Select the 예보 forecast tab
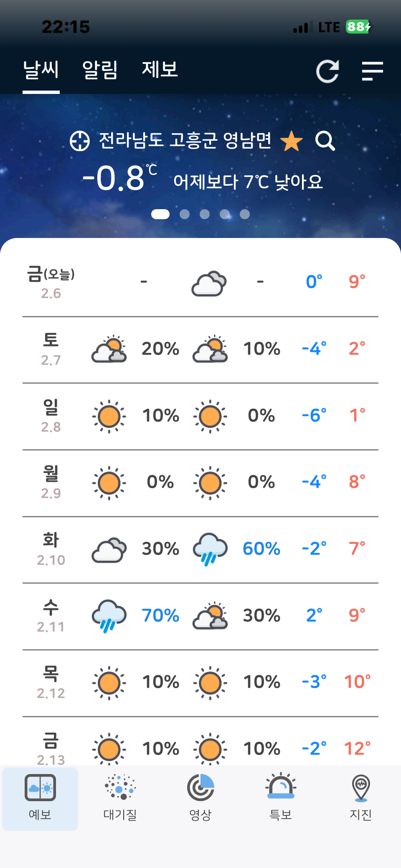This screenshot has width=401, height=868. (x=40, y=797)
